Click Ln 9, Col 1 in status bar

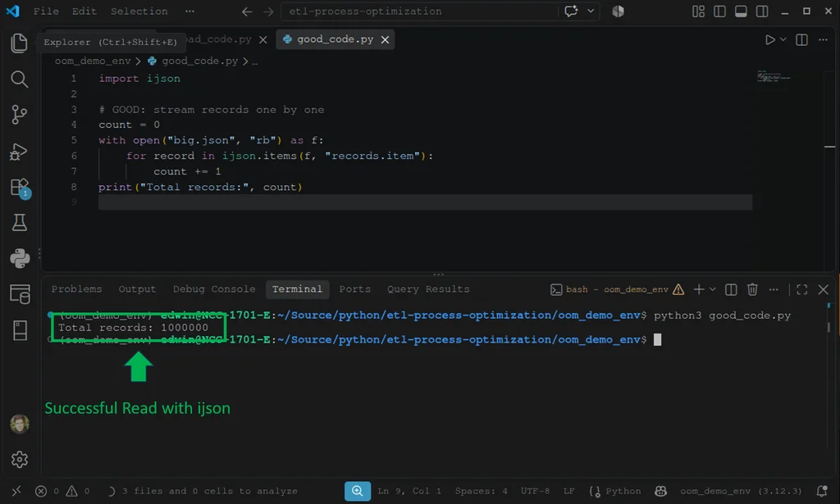[409, 491]
